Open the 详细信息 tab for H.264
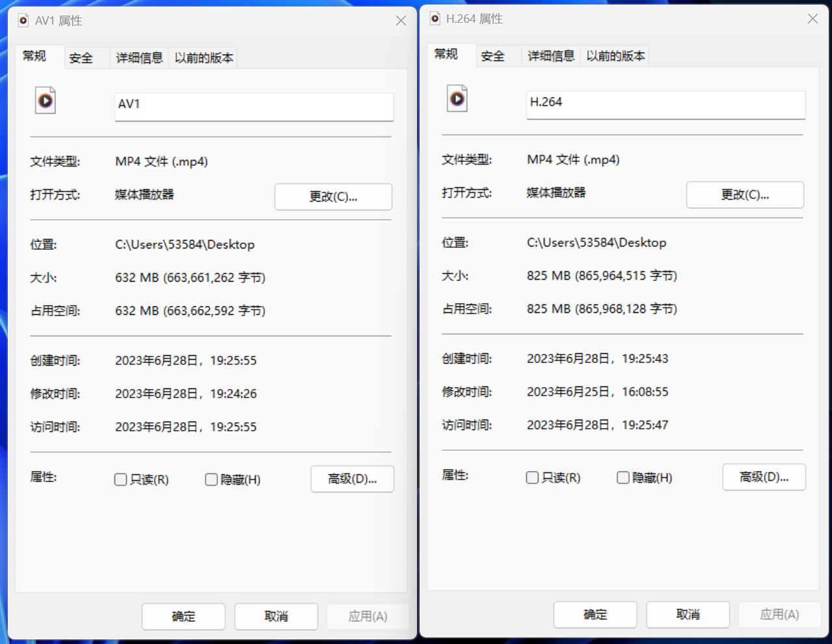Viewport: 832px width, 644px height. tap(550, 55)
